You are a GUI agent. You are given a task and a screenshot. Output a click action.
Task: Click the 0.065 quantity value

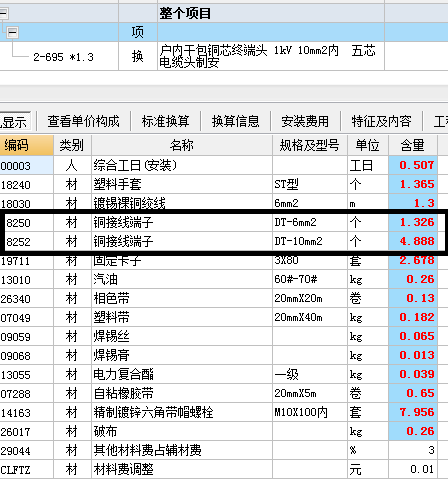413,336
